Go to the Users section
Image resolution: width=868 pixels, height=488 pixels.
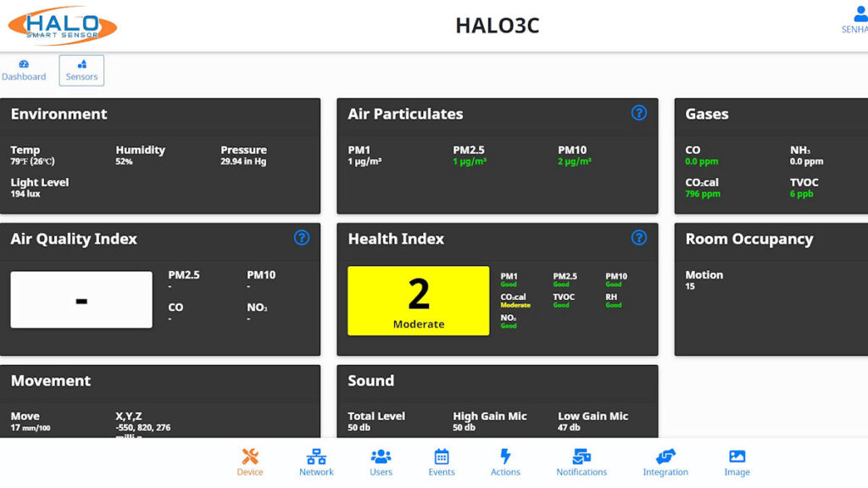[x=381, y=462]
